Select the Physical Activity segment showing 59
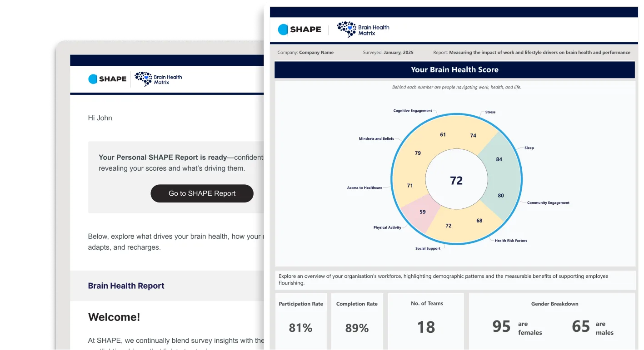Viewport: 644px width, 350px height. coord(423,212)
